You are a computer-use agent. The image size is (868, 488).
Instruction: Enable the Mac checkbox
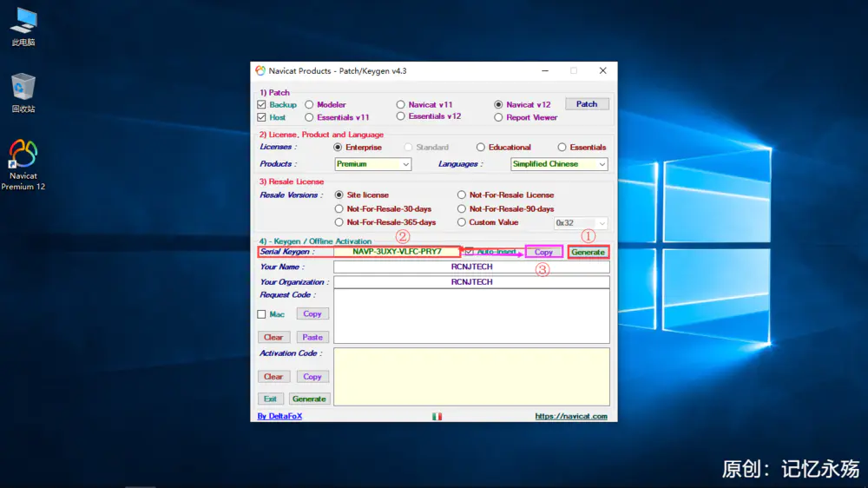pos(261,314)
